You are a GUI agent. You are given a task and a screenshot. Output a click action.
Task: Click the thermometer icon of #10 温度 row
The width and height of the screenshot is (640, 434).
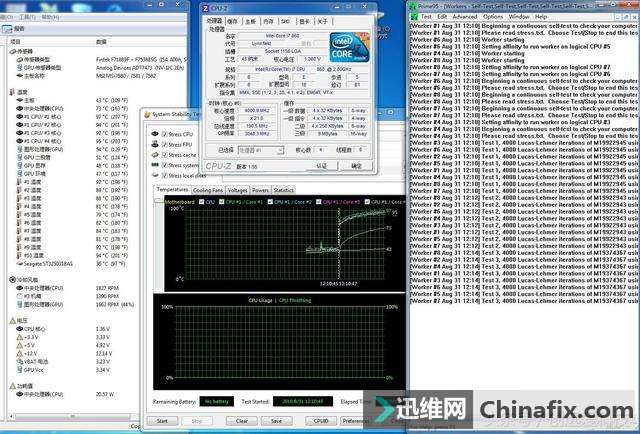click(x=19, y=256)
